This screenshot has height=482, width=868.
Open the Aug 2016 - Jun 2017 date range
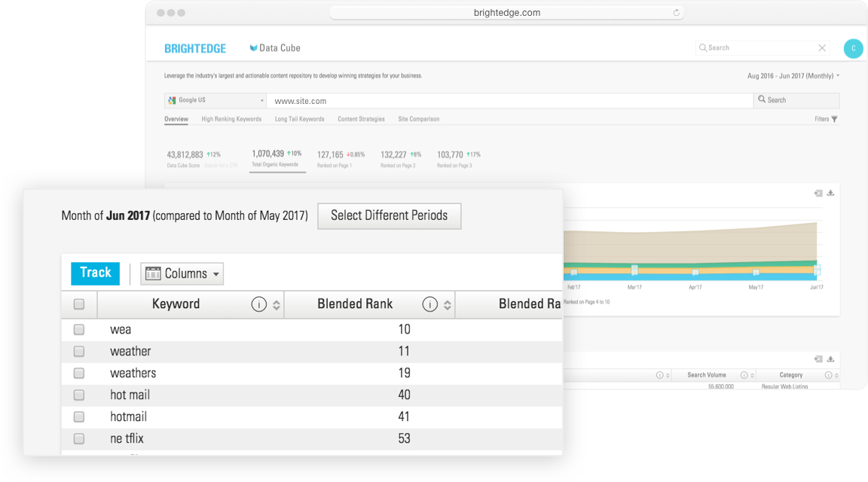point(793,76)
